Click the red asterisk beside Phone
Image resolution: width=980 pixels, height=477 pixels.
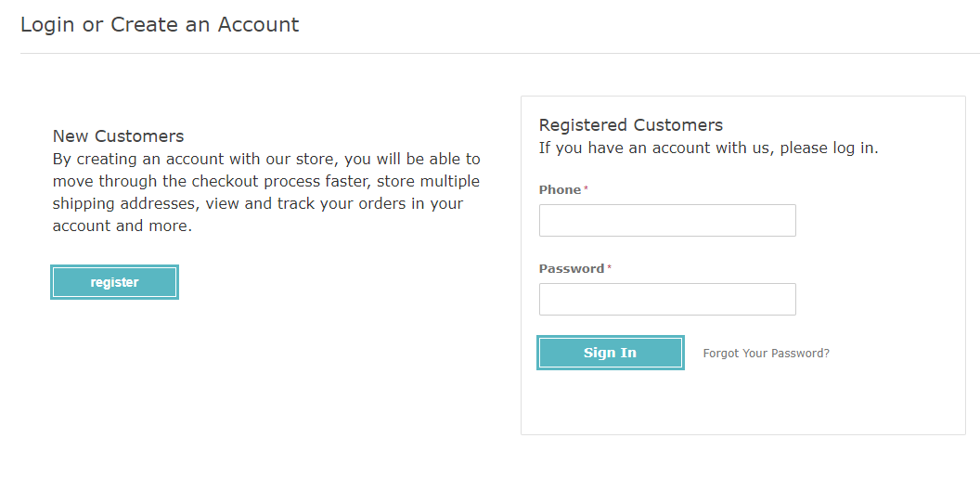(587, 188)
